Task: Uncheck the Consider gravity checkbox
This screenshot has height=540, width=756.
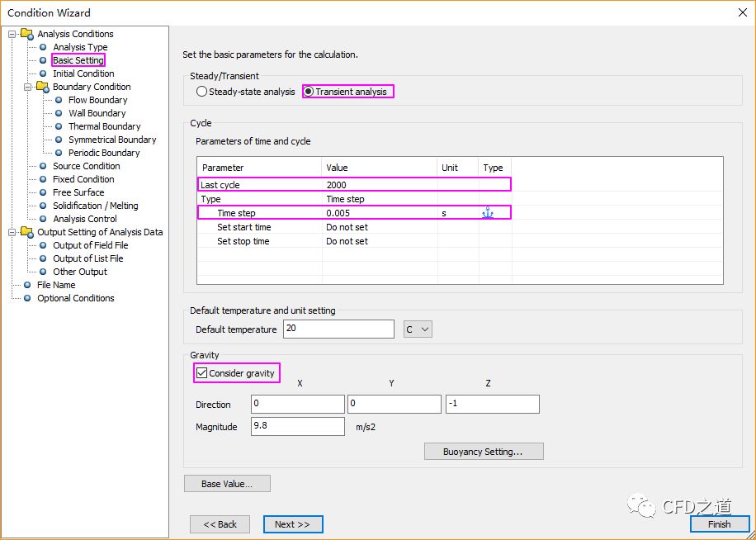Action: click(202, 373)
